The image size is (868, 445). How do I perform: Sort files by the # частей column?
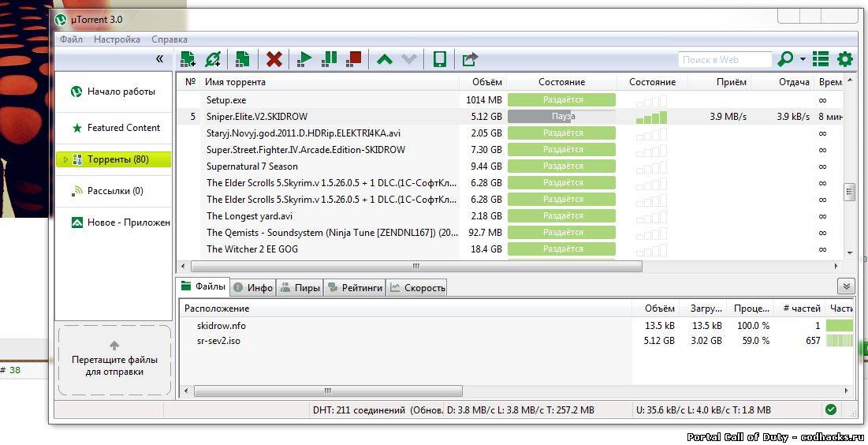(x=801, y=309)
